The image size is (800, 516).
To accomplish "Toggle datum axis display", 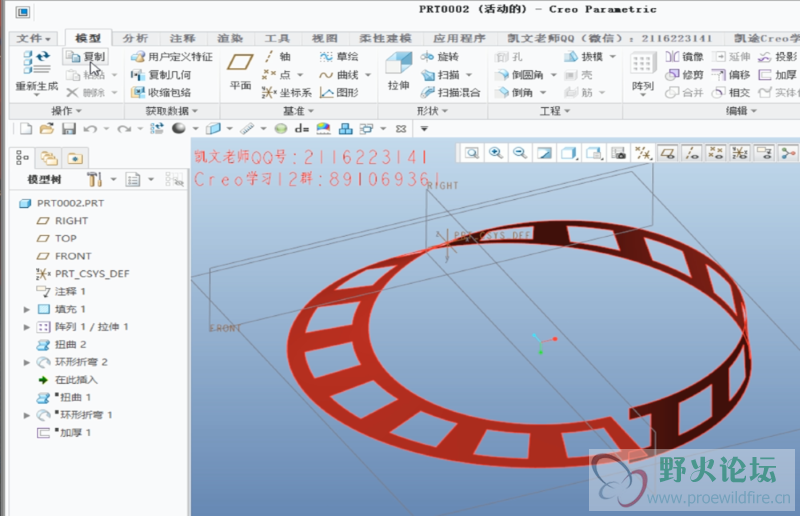I will [692, 153].
